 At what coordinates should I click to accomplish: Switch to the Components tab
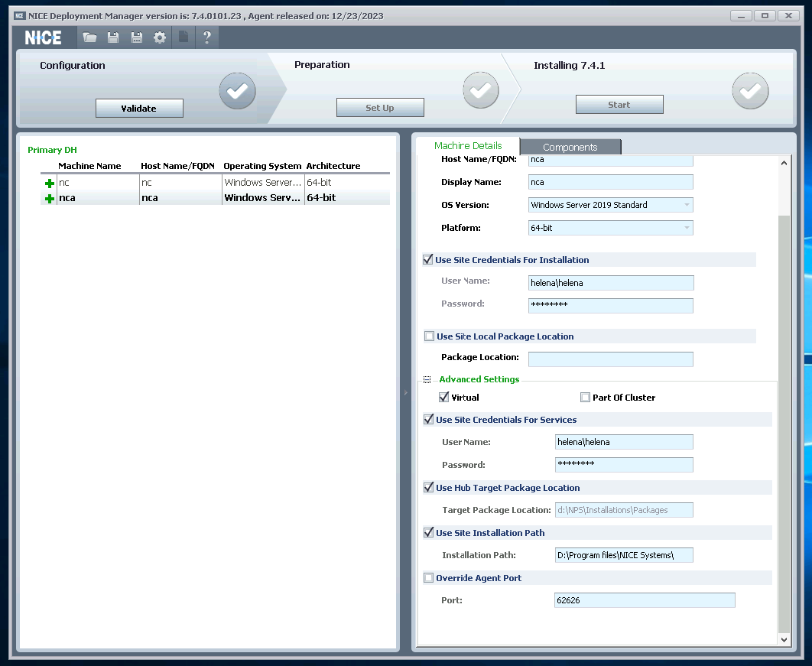coord(570,147)
